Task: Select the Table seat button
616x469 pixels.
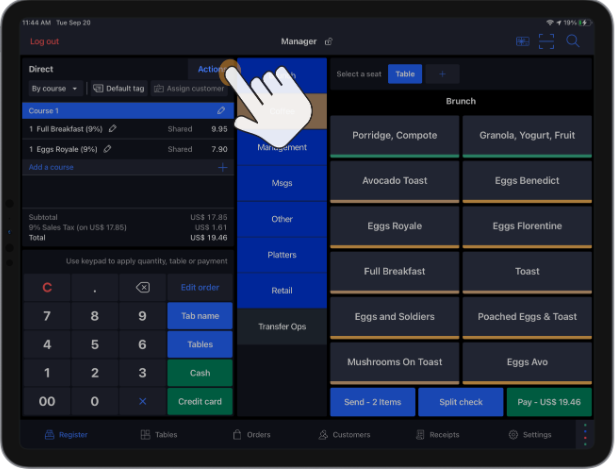Action: (x=405, y=74)
